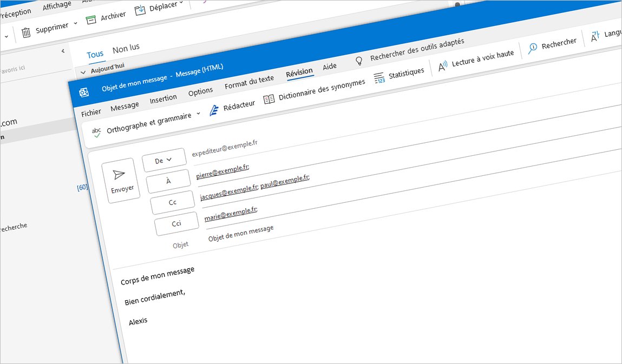Select the Non lus filter in main window

click(x=126, y=49)
